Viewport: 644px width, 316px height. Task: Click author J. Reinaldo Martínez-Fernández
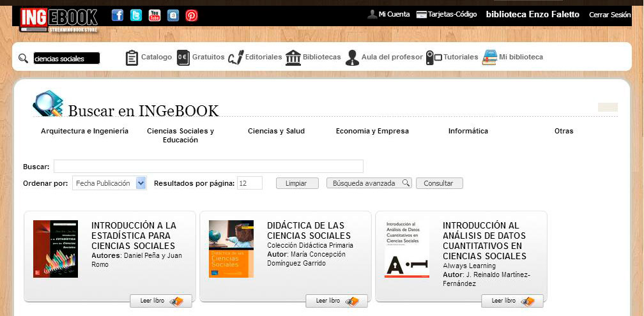click(486, 279)
